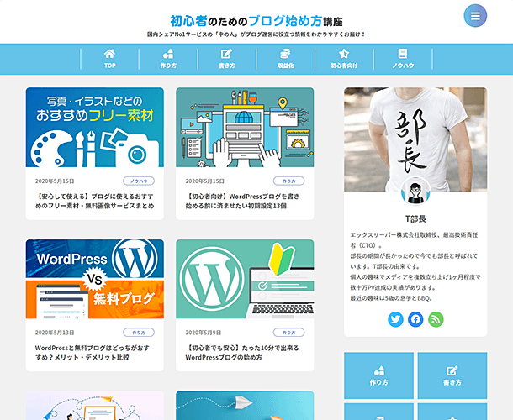The width and height of the screenshot is (513, 420).
Task: Click the TOP home icon
Action: (x=109, y=54)
